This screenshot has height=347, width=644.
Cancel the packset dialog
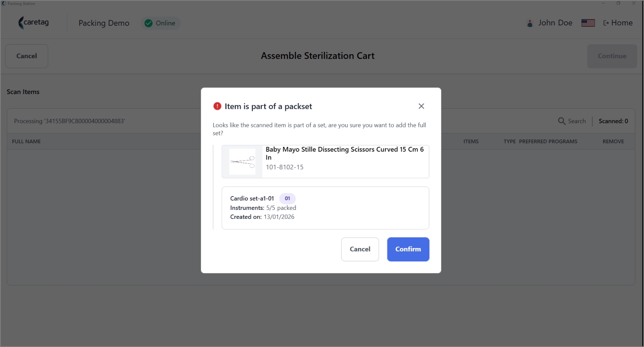pos(360,249)
